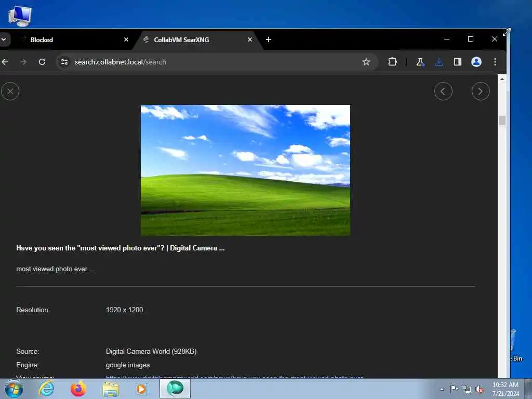
Task: Open Windows Media Player from taskbar
Action: point(142,389)
